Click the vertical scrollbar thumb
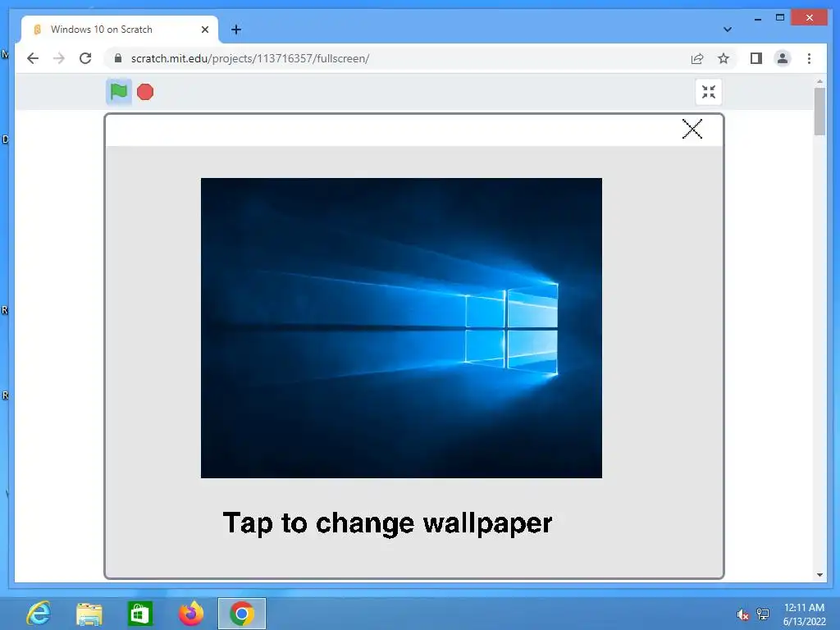Viewport: 840px width, 630px height. pyautogui.click(x=819, y=111)
